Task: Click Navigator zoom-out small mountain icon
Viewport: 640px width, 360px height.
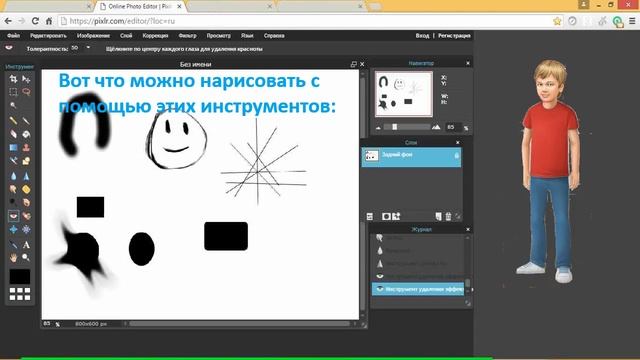Action: point(378,128)
